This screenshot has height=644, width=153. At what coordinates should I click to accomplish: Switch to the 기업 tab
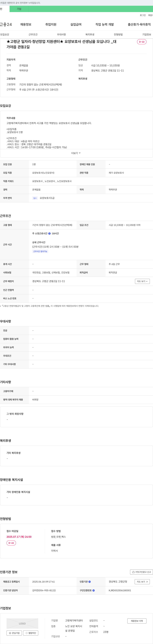19,9
